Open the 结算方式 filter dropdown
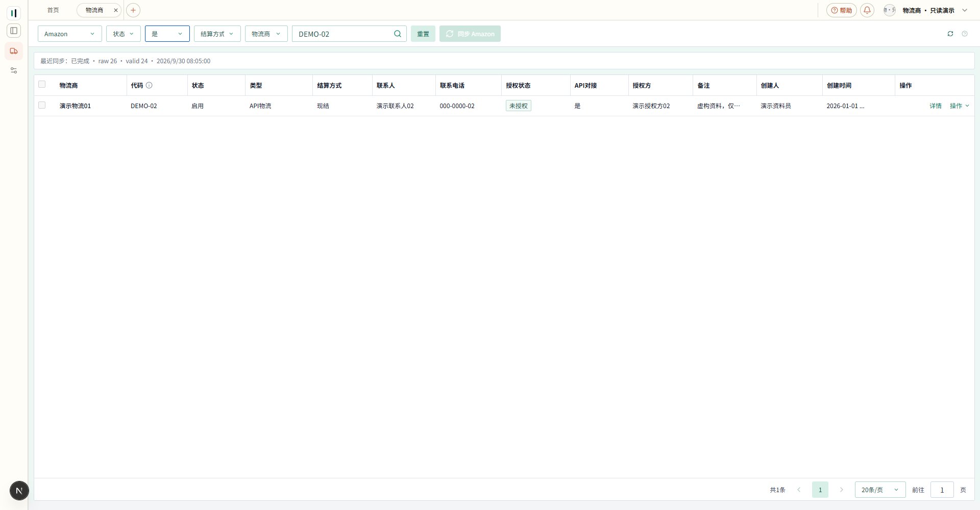Screen dimensions: 980x510 click(217, 34)
